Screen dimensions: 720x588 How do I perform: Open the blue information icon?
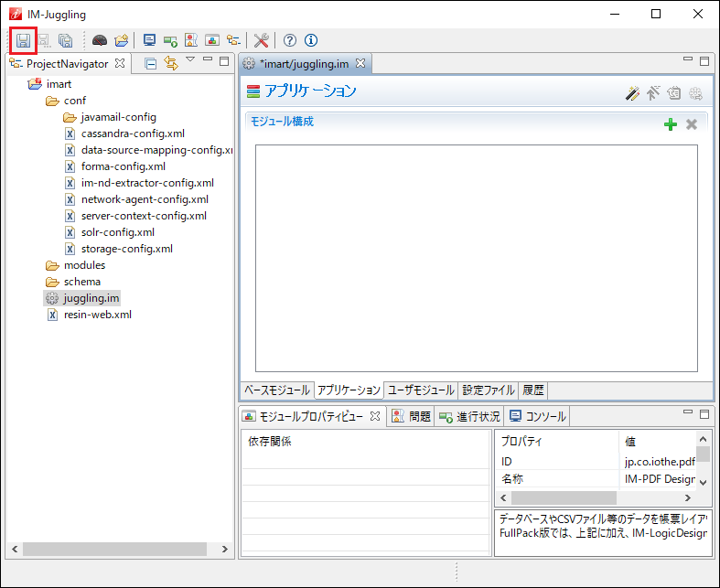click(311, 40)
